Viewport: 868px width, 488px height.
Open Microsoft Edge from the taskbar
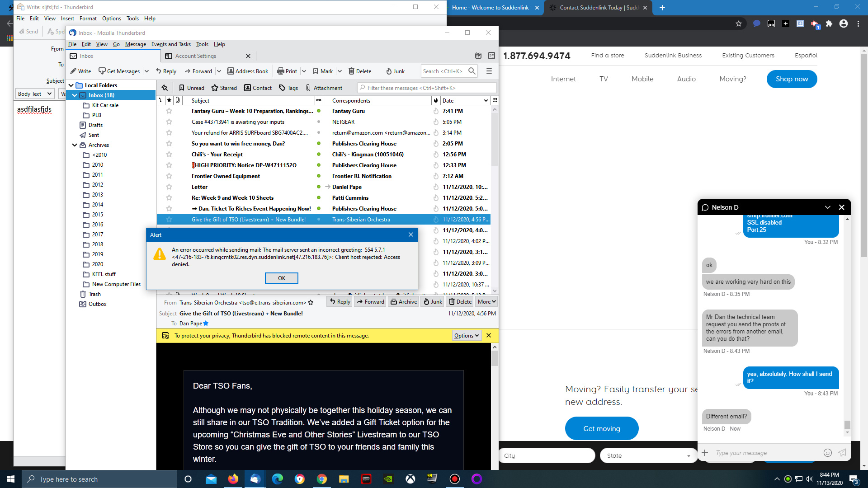point(277,479)
